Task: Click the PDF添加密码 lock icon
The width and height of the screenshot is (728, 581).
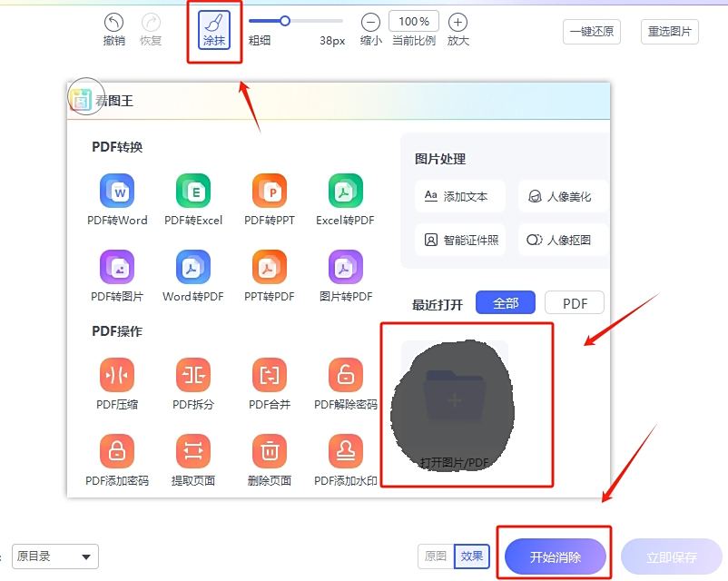Action: (117, 451)
